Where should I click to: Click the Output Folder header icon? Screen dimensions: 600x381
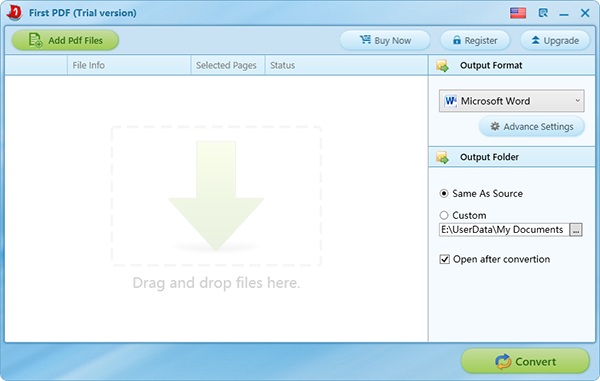tap(442, 157)
